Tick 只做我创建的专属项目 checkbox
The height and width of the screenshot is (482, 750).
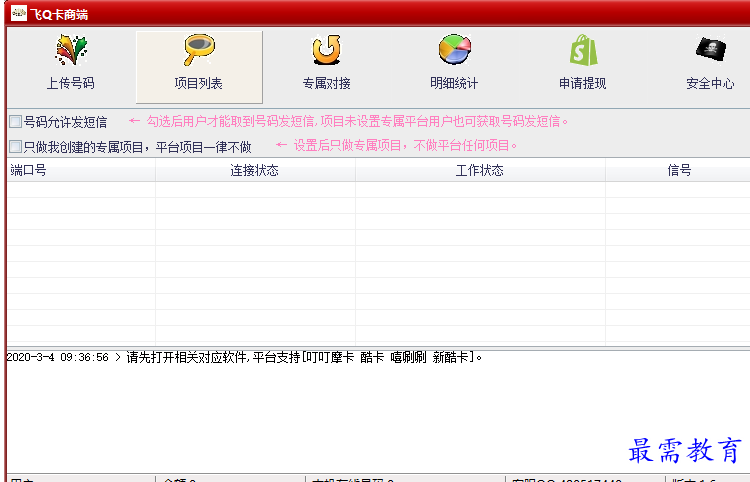click(x=15, y=146)
